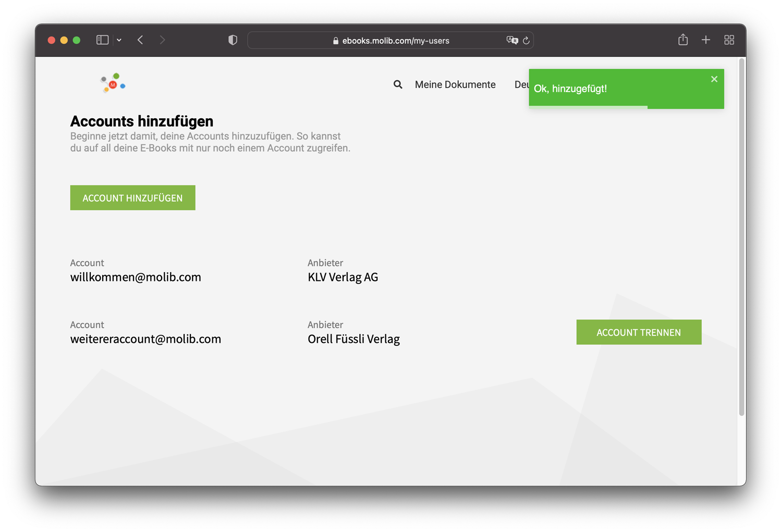Reload the page with refresh icon
This screenshot has width=781, height=532.
(x=527, y=41)
